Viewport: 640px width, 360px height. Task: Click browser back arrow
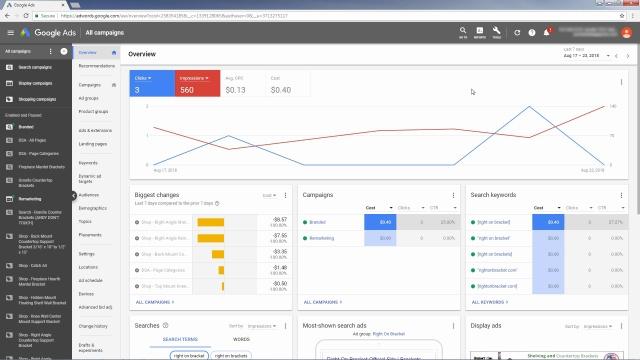7,16
